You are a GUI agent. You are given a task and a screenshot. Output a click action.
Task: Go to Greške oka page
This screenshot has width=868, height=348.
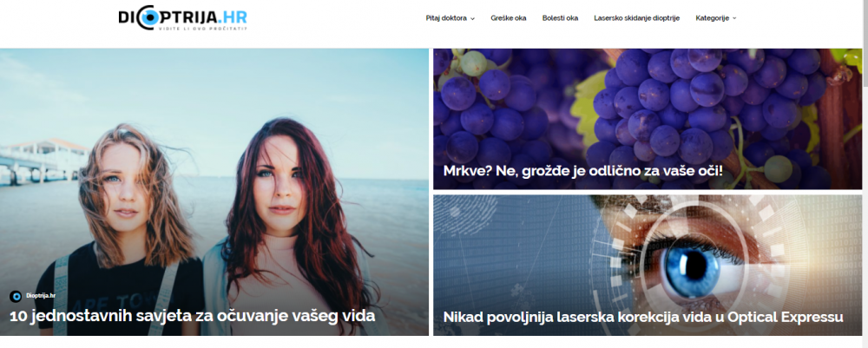(508, 18)
